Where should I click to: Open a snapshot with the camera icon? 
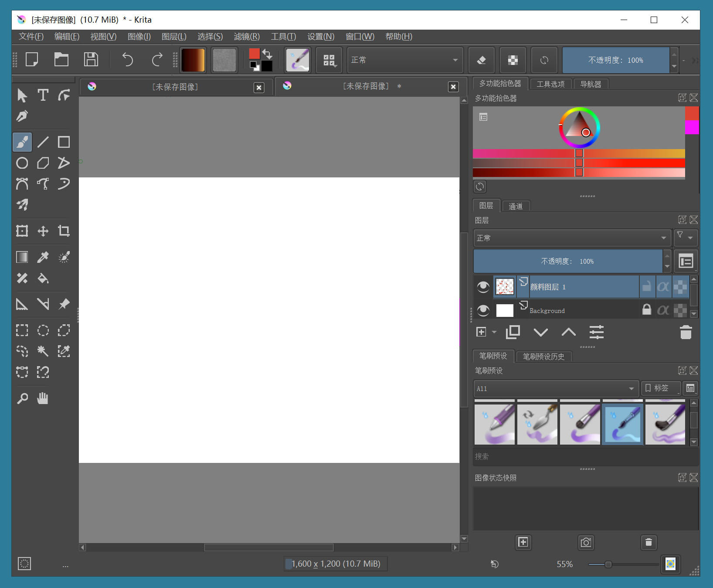[586, 542]
